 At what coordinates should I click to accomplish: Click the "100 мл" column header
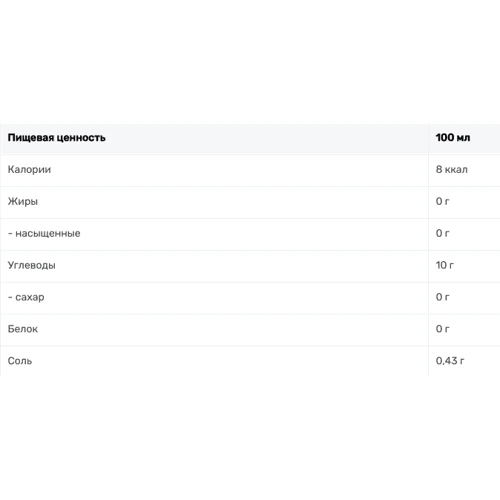[453, 137]
